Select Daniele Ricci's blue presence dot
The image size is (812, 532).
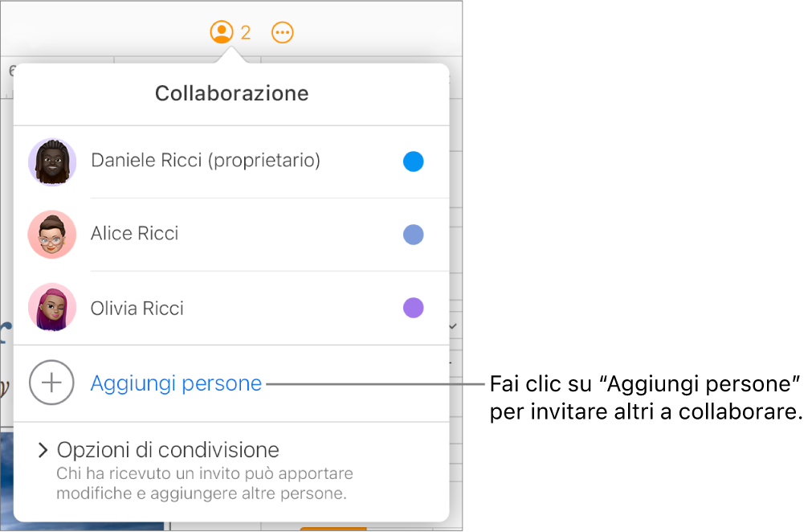coord(413,162)
